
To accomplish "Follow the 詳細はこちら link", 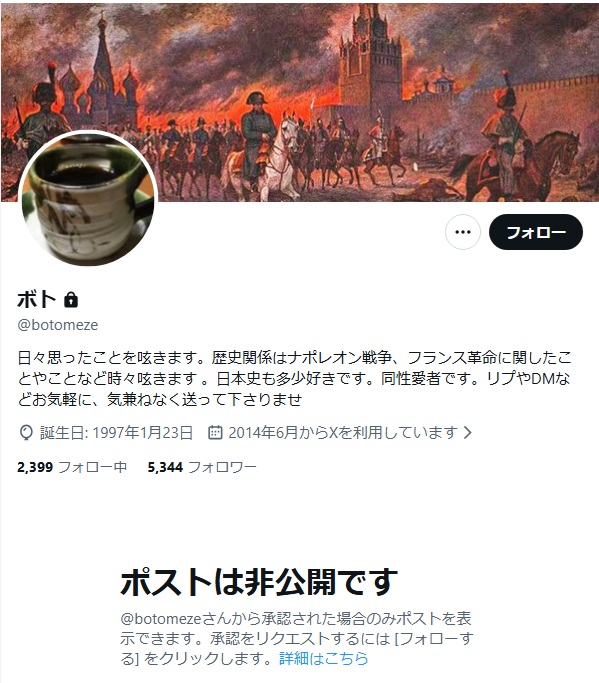I will [324, 658].
